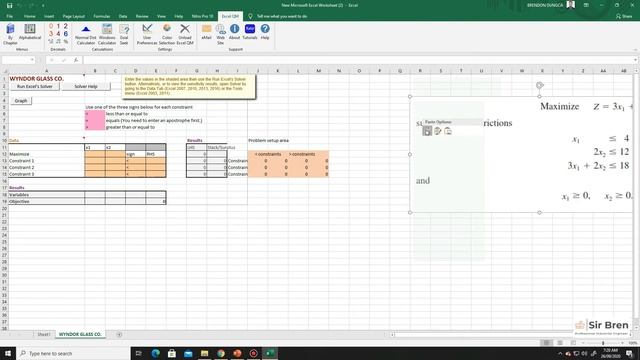Open File Explorer from the taskbar
The width and height of the screenshot is (640, 360).
(204, 353)
